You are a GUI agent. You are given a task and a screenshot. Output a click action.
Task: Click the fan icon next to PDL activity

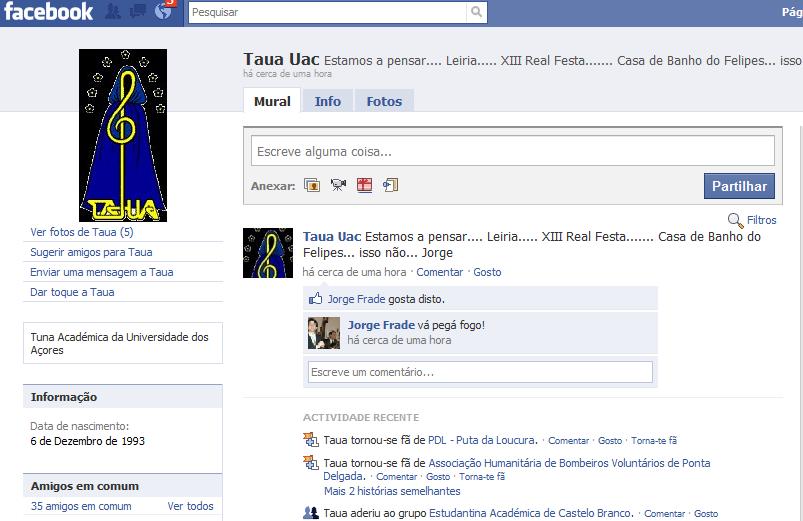coord(310,440)
